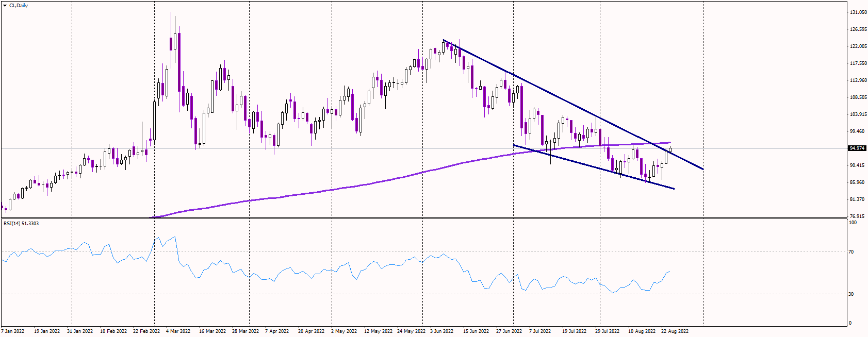Select the 7 Jan 2022 date label
The height and width of the screenshot is (337, 868).
(13, 331)
